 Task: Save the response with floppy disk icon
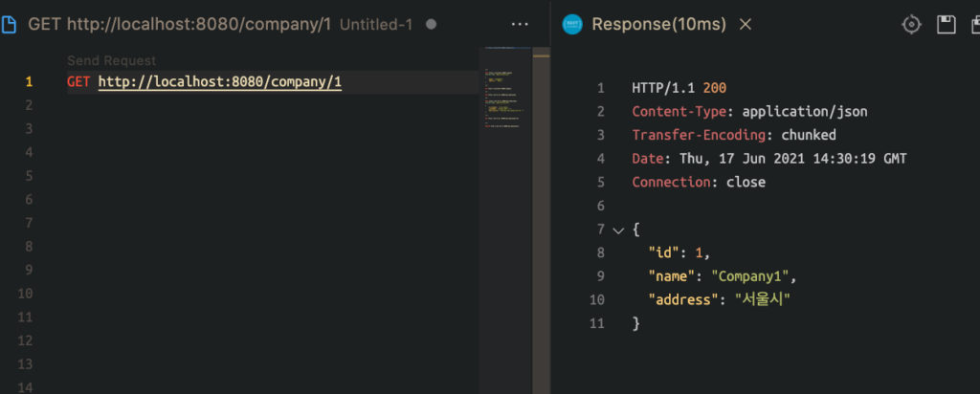pos(947,24)
